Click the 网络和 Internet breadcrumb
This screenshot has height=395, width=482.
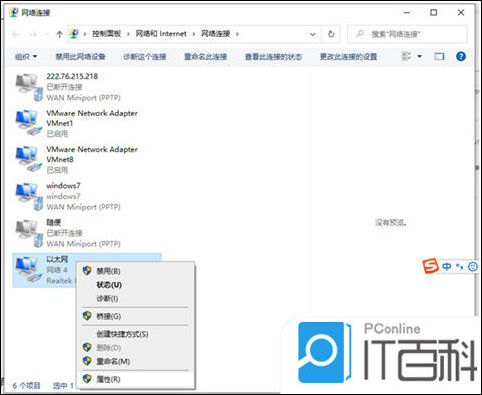pos(161,34)
